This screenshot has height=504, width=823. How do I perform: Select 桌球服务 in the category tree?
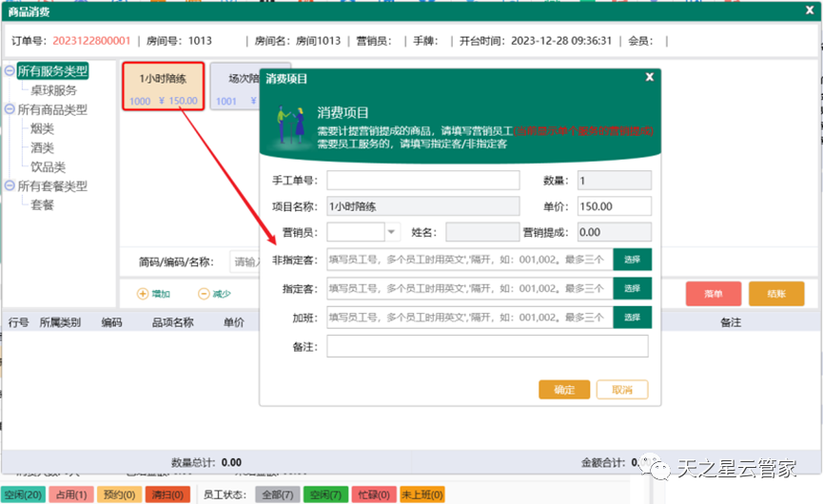click(x=53, y=90)
